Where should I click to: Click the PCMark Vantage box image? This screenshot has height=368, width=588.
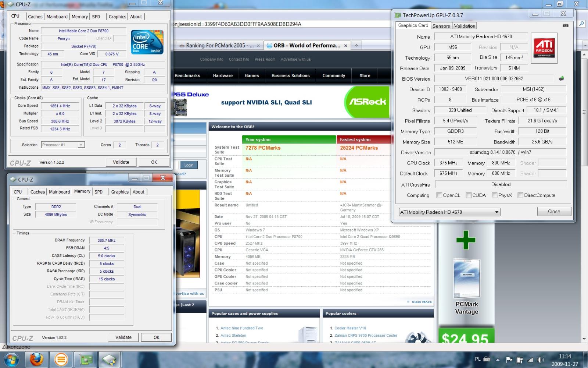(x=467, y=278)
